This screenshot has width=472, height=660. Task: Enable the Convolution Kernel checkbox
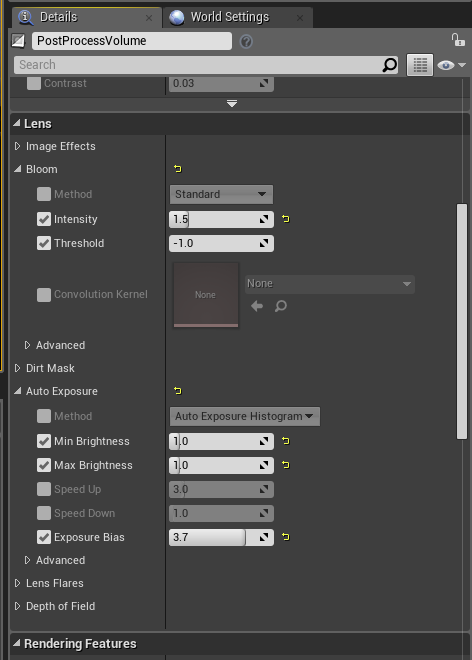point(44,295)
